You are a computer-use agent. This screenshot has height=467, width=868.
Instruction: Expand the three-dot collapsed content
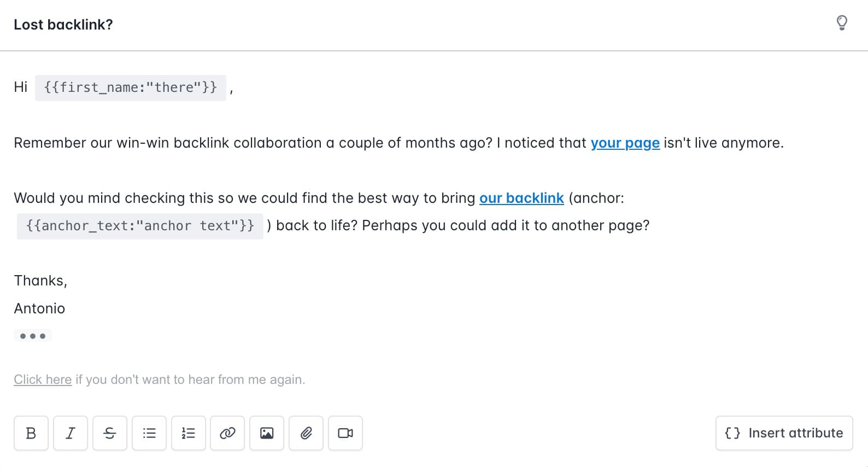pyautogui.click(x=33, y=336)
